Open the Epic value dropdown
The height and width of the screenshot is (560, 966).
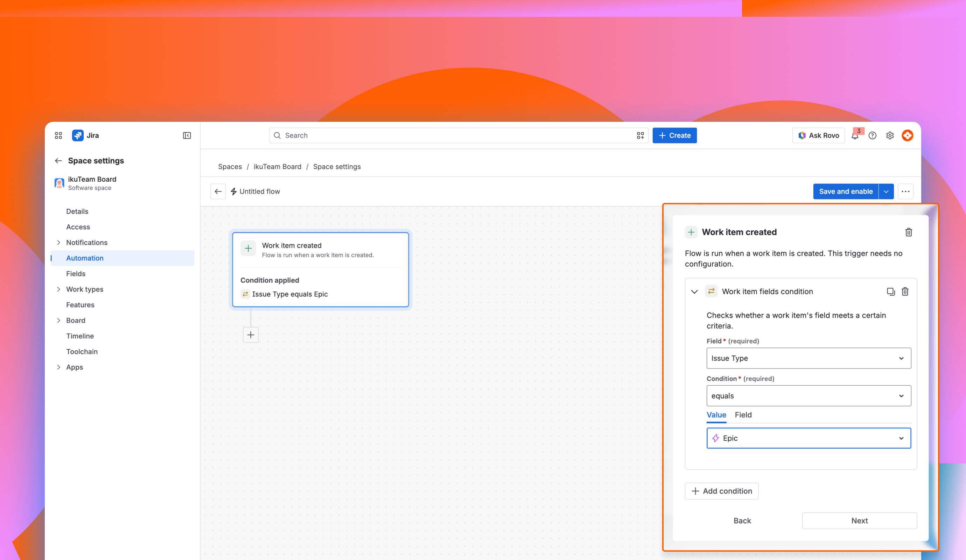[809, 438]
